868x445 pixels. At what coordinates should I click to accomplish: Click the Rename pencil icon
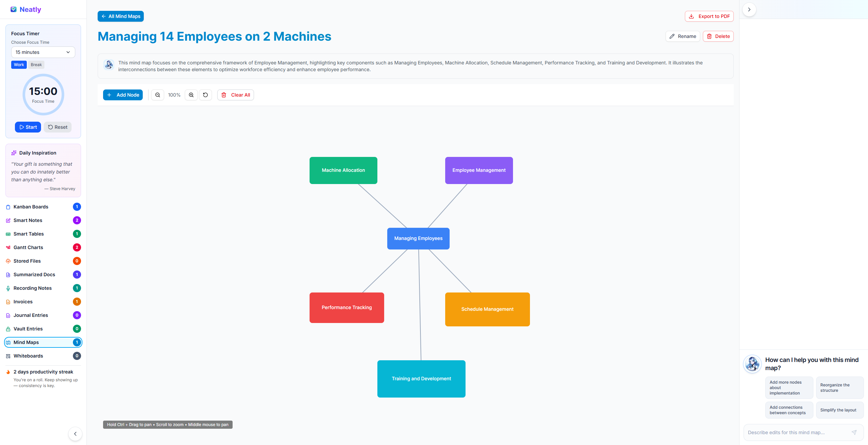(x=673, y=36)
